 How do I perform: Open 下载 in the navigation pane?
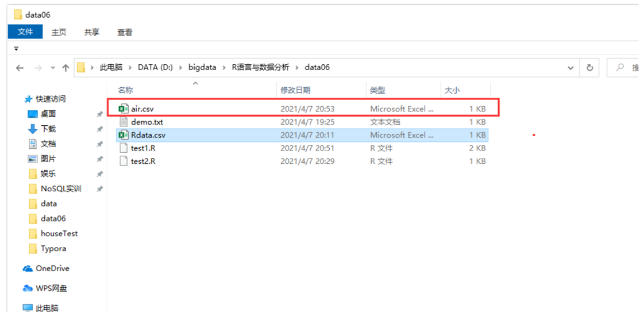(x=48, y=129)
